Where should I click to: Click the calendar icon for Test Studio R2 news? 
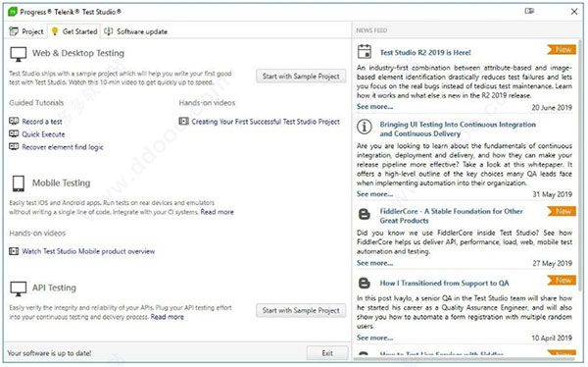point(365,51)
